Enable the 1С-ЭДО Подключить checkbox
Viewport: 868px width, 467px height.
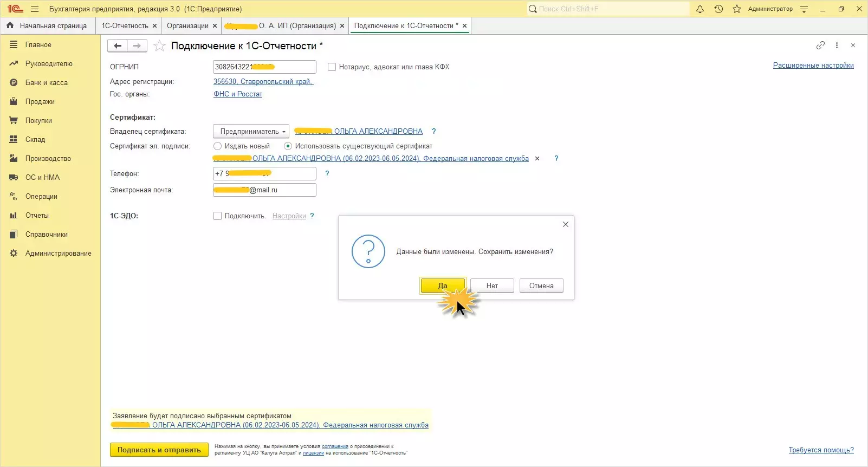click(217, 216)
